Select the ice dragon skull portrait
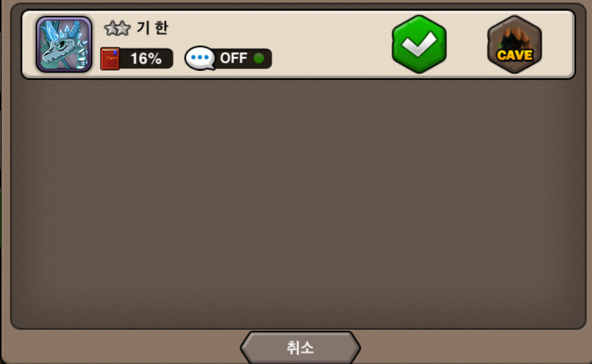Viewport: 592px width, 364px height. (64, 44)
